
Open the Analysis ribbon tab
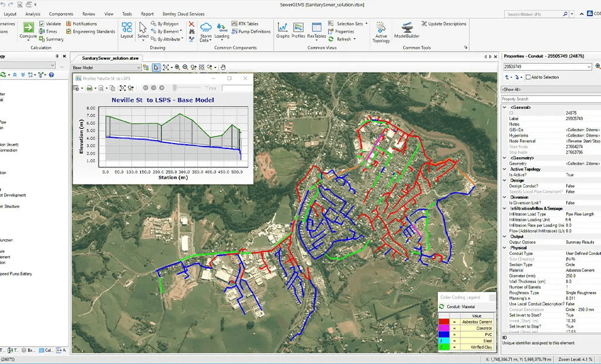pyautogui.click(x=33, y=13)
